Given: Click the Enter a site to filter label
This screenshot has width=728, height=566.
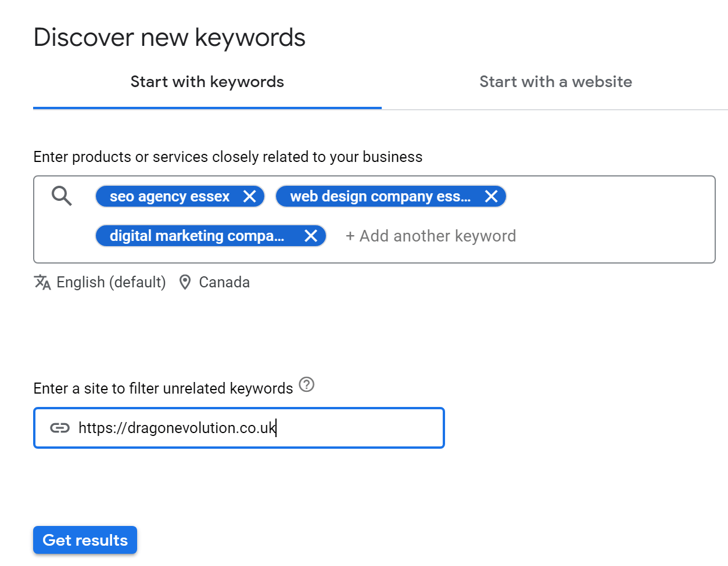Looking at the screenshot, I should click(163, 388).
